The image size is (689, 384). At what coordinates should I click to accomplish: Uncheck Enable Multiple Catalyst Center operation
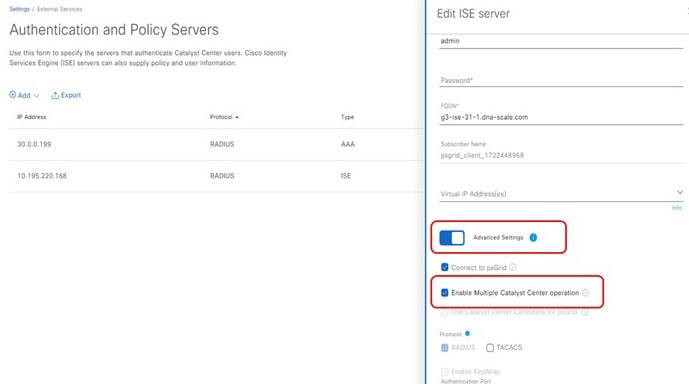445,293
